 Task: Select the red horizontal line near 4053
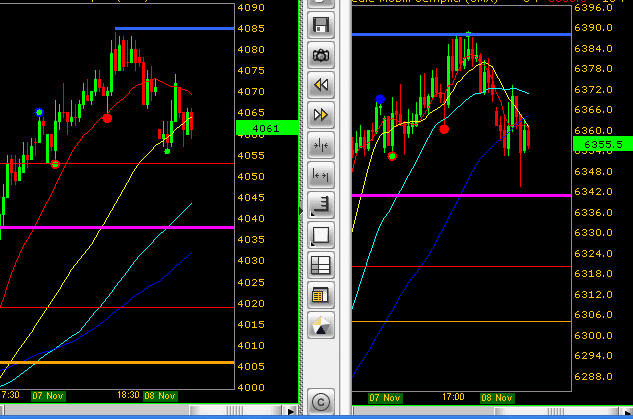pos(117,163)
